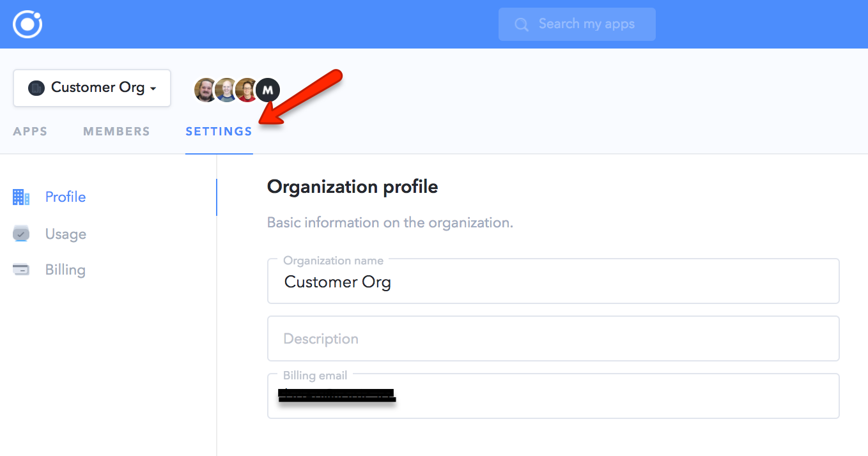Click into the Organization name field
The image size is (868, 456).
pos(553,282)
